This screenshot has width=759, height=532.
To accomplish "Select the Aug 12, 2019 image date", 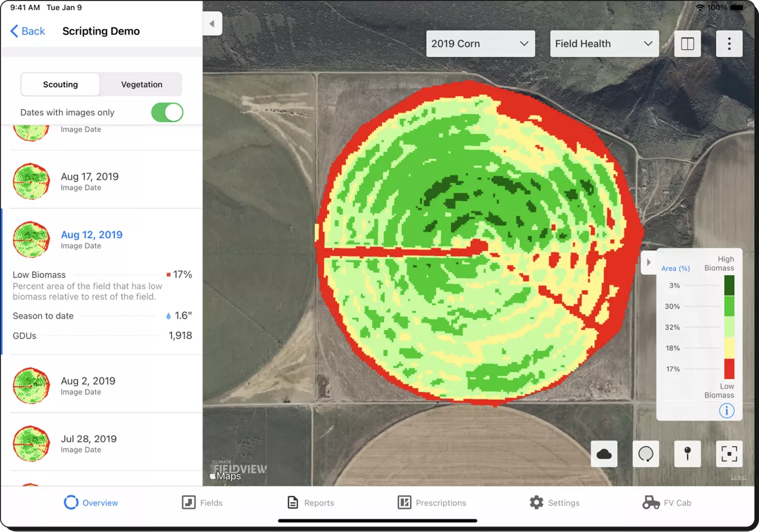I will [x=91, y=235].
